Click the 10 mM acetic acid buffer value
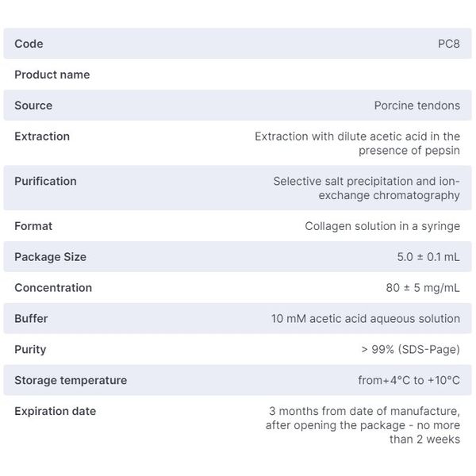The height and width of the screenshot is (476, 476). 365,319
